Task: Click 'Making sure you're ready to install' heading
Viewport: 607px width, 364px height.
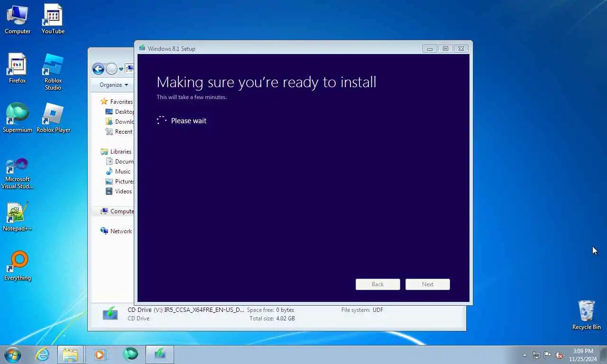Action: point(267,82)
